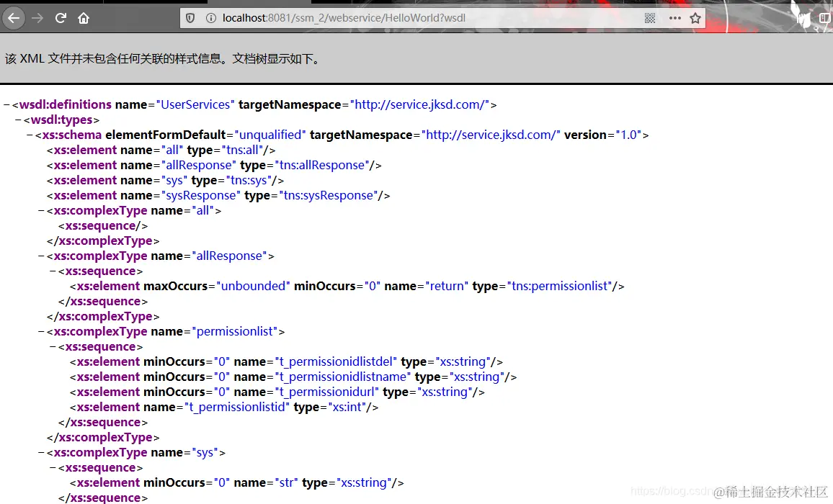Click the "str" element name value
The width and height of the screenshot is (833, 504).
(x=286, y=483)
